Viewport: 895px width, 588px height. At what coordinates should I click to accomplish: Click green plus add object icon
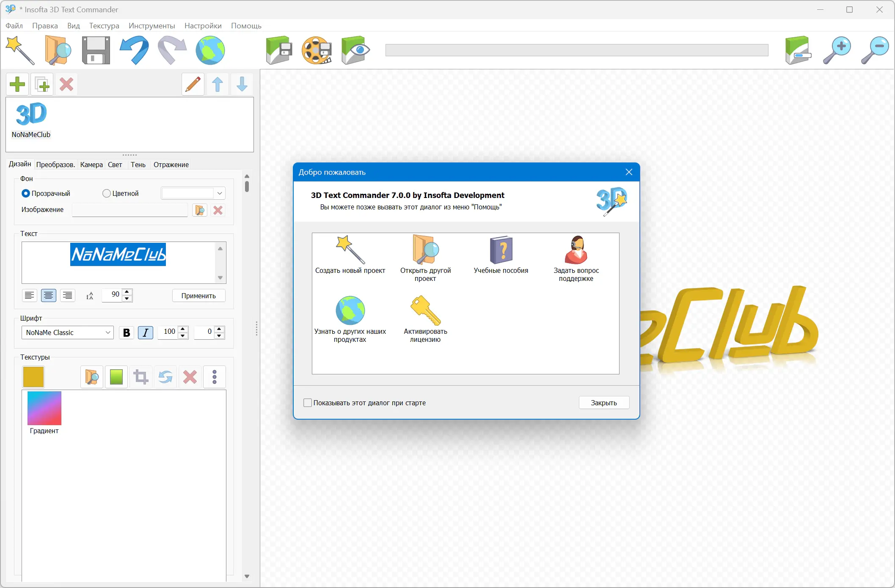coord(17,84)
